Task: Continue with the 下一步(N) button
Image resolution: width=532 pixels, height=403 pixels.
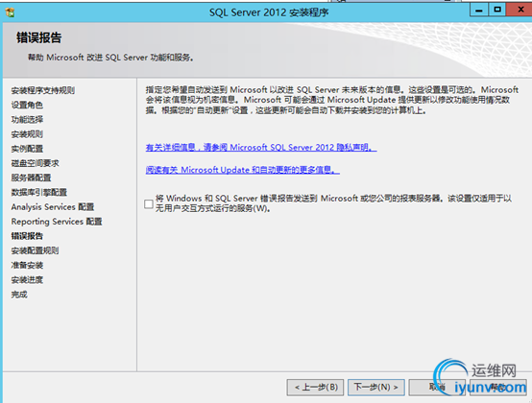Action: point(375,387)
